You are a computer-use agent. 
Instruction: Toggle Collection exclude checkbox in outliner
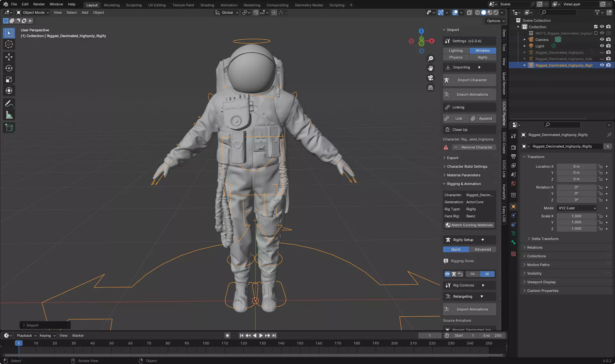596,27
